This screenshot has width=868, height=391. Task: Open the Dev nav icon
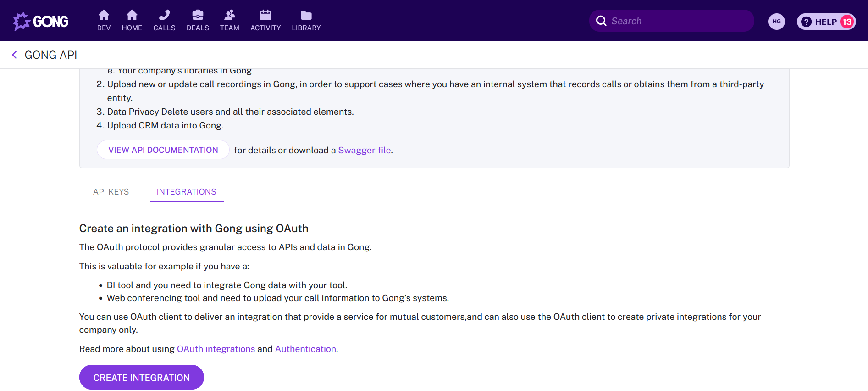pos(104,16)
